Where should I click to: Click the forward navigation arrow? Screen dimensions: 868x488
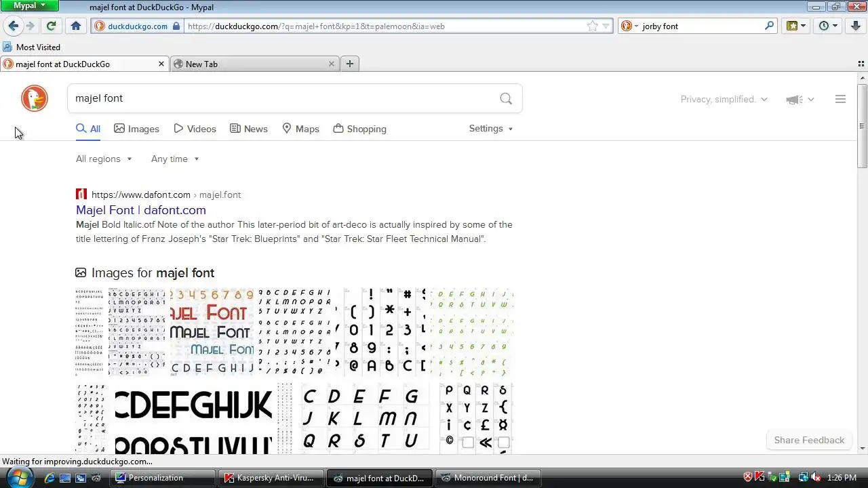[x=31, y=26]
